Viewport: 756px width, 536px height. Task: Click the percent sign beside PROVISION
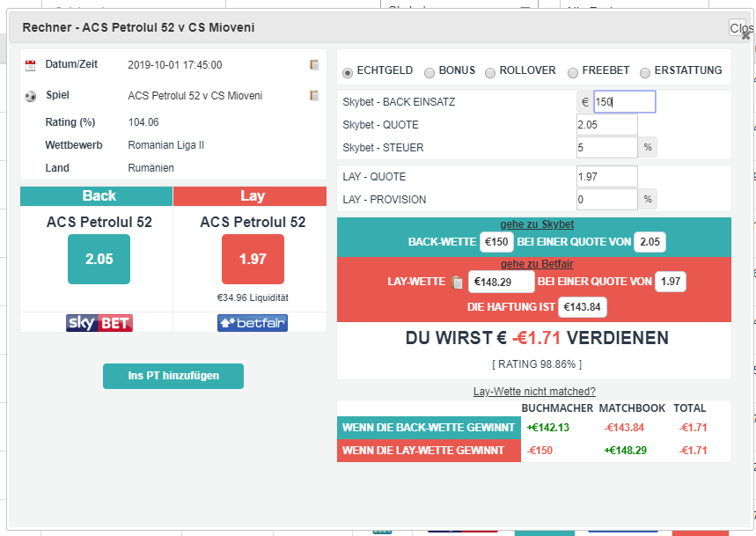[648, 199]
